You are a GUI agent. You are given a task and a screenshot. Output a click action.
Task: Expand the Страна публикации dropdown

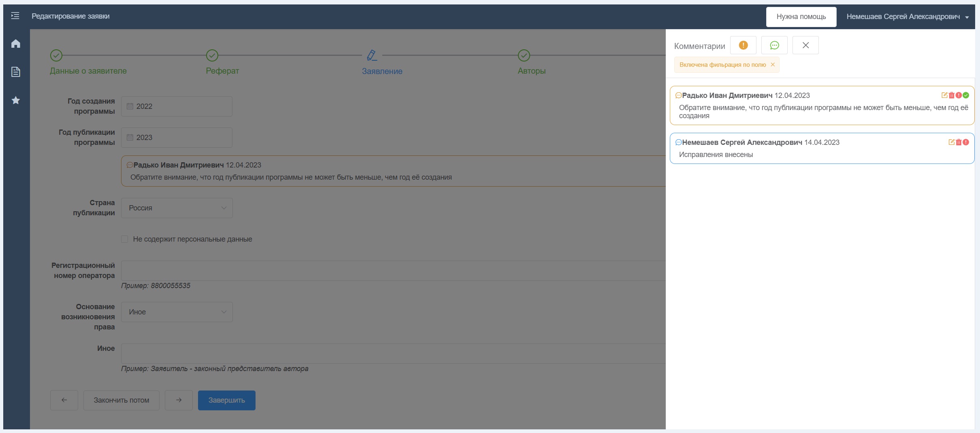click(x=177, y=208)
